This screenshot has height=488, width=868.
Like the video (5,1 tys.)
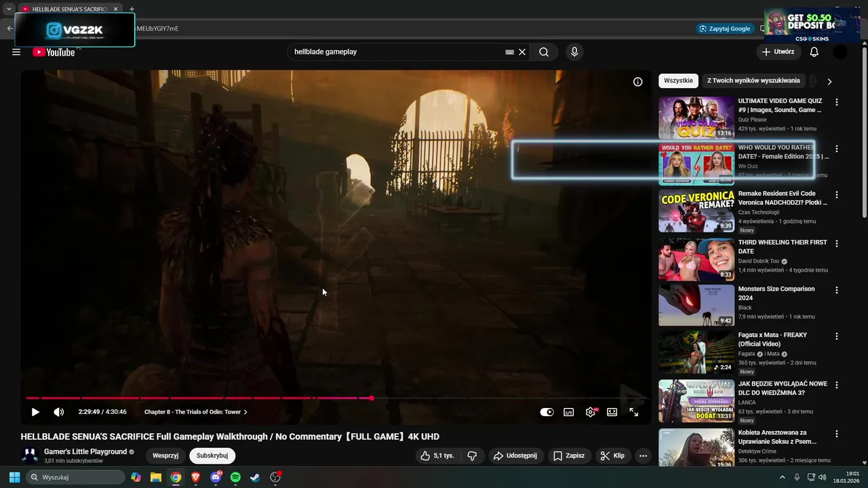point(437,455)
